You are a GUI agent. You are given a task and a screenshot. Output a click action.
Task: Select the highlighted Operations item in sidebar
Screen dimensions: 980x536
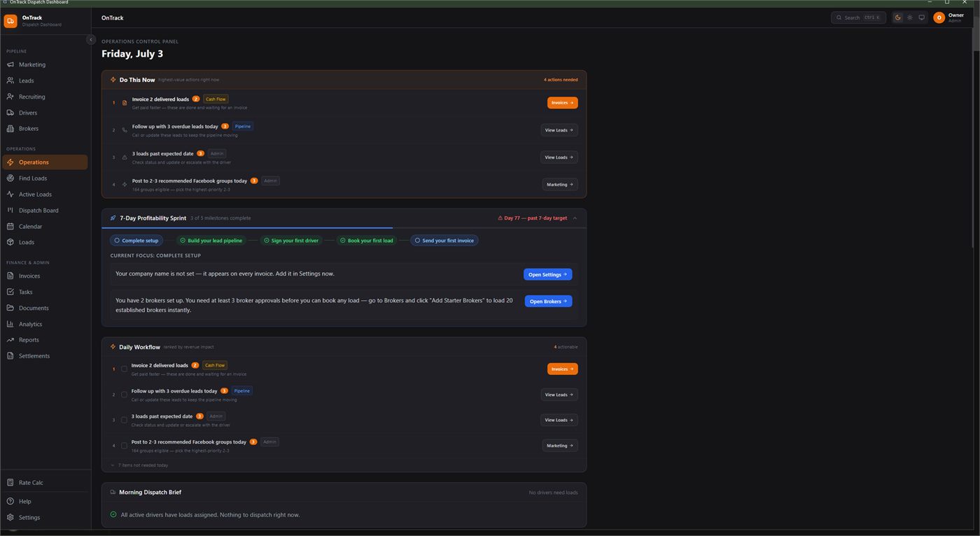(x=45, y=162)
